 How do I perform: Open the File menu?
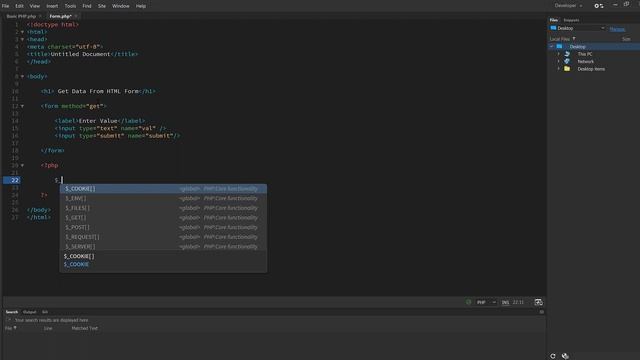pyautogui.click(x=5, y=6)
